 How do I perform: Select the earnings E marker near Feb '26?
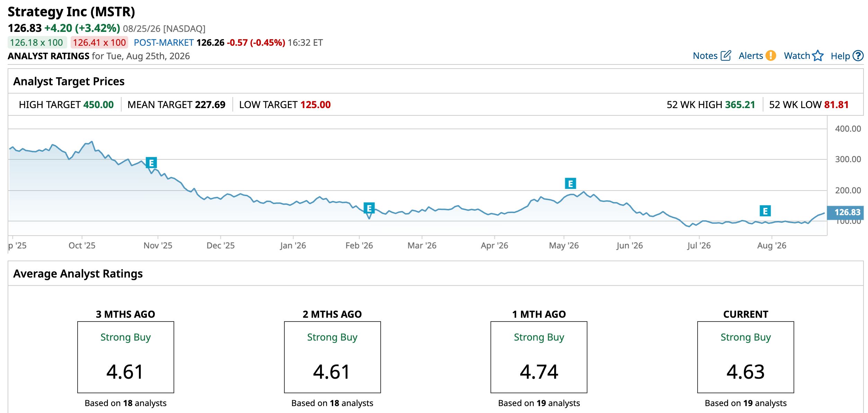pyautogui.click(x=369, y=208)
